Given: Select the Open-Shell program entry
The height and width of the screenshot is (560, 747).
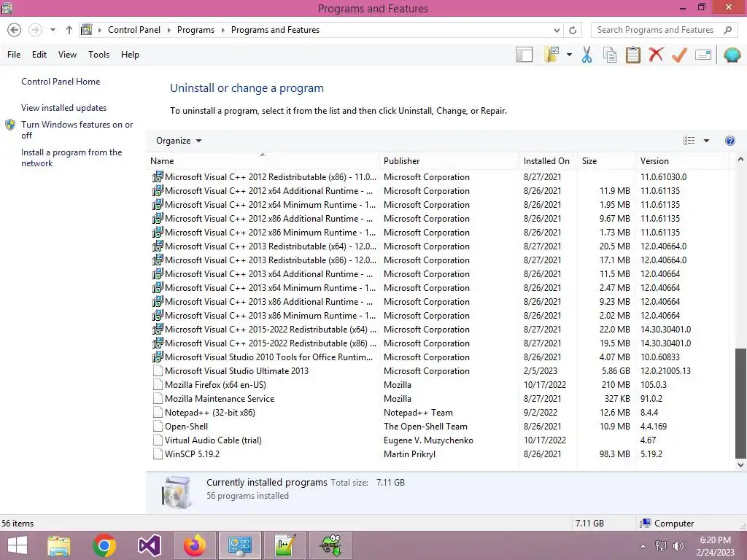Looking at the screenshot, I should 438,426.
